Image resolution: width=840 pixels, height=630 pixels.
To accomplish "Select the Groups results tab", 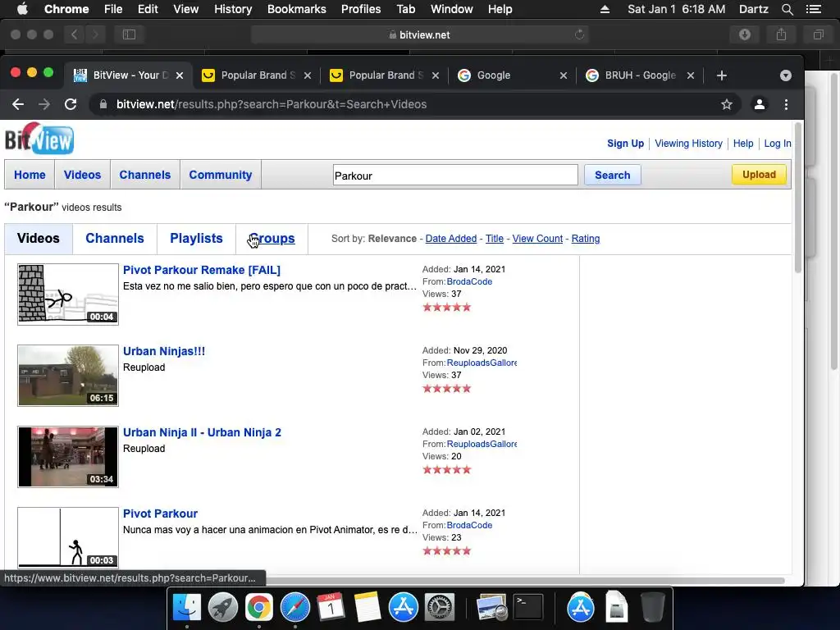I will (272, 239).
